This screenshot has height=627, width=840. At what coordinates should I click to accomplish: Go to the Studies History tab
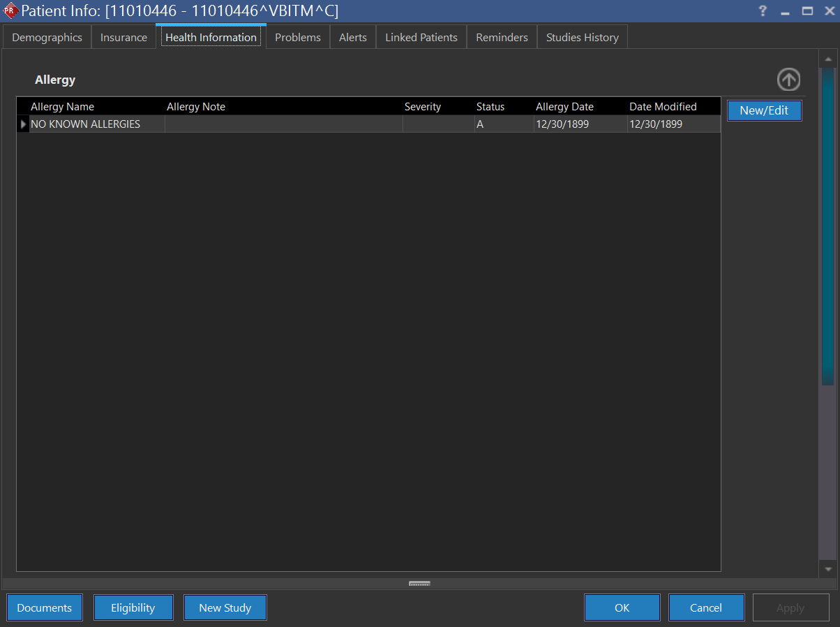click(x=583, y=38)
